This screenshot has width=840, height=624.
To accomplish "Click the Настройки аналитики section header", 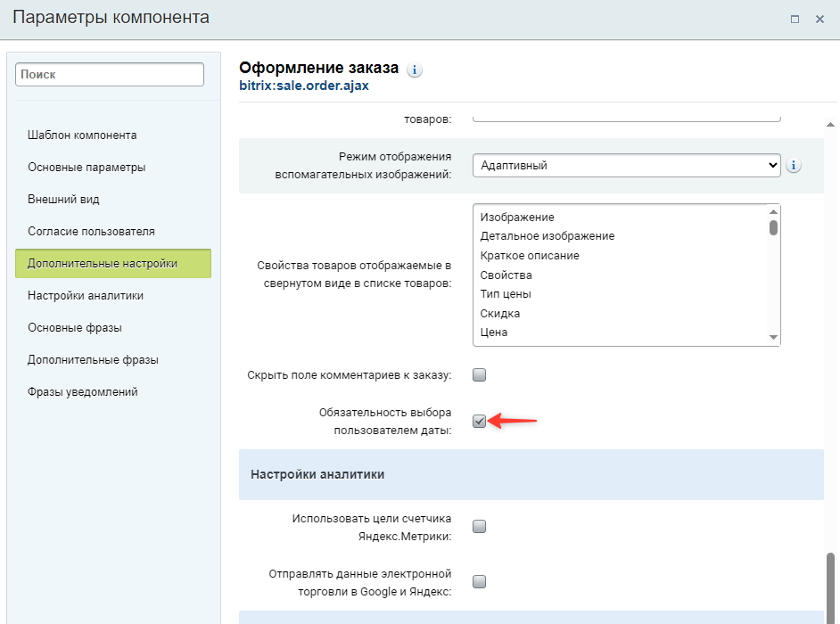I will (531, 474).
